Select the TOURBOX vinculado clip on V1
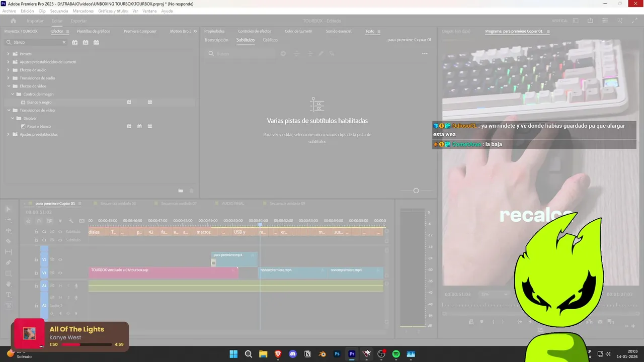 point(163,273)
